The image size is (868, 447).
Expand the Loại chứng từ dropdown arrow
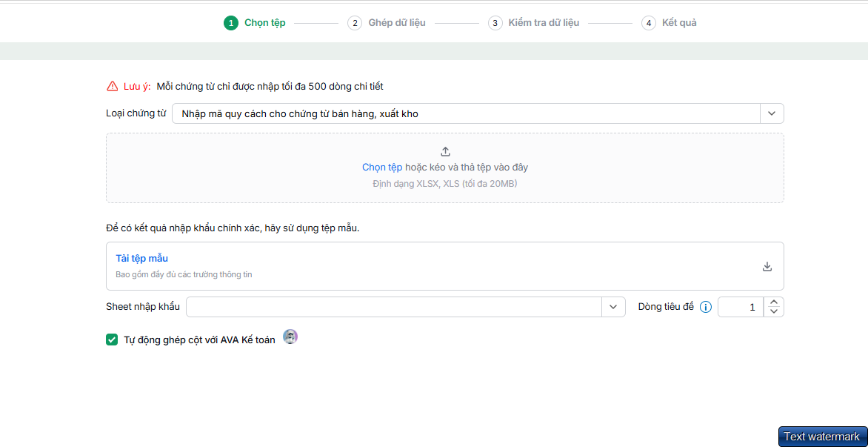(x=772, y=113)
